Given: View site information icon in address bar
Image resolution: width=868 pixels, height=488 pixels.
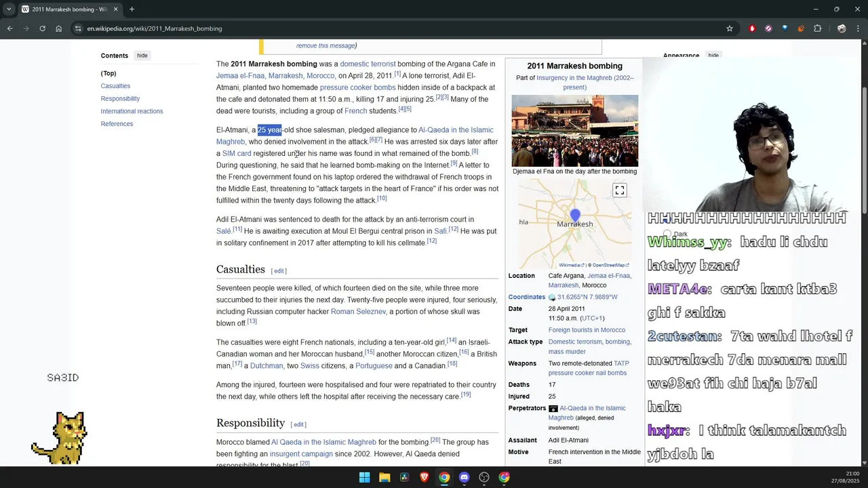Looking at the screenshot, I should point(78,28).
